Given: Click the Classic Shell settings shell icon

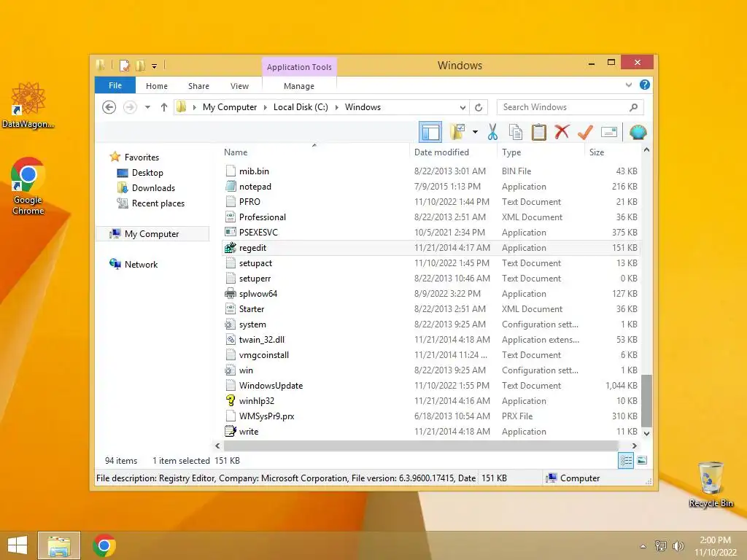Looking at the screenshot, I should click(x=638, y=132).
